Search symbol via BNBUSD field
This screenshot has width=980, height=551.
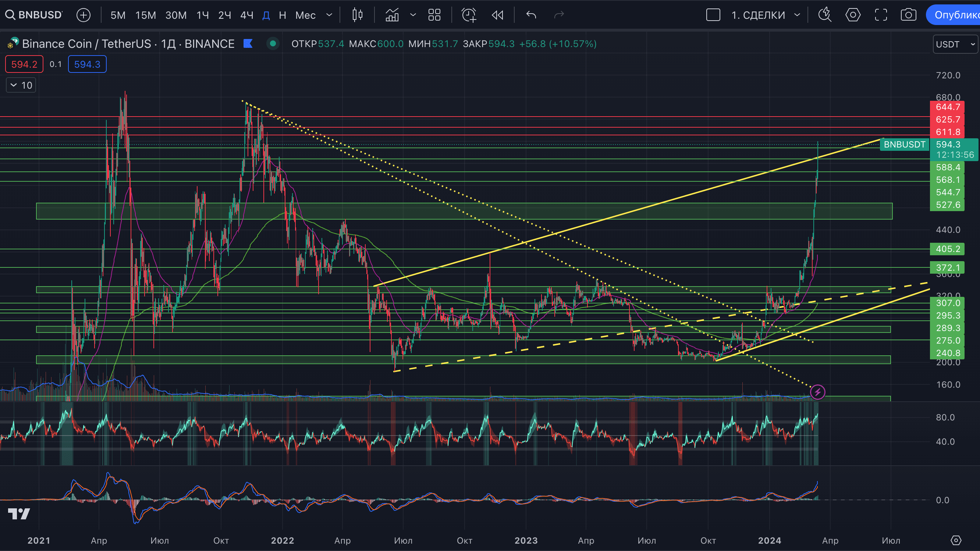pos(34,15)
